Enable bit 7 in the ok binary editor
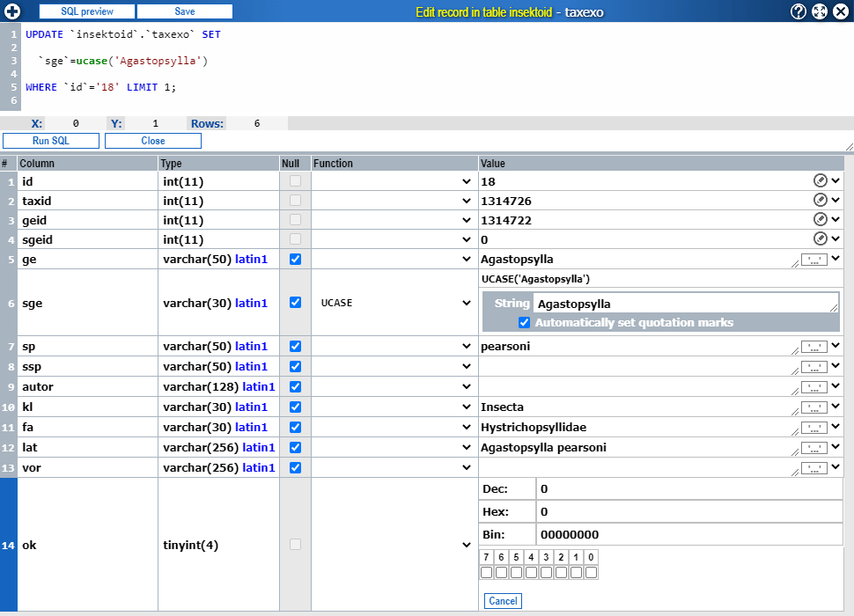 pos(486,572)
